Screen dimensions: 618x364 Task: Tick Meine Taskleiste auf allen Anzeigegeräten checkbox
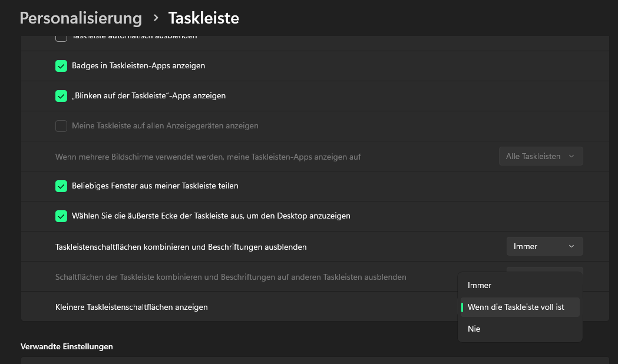61,126
